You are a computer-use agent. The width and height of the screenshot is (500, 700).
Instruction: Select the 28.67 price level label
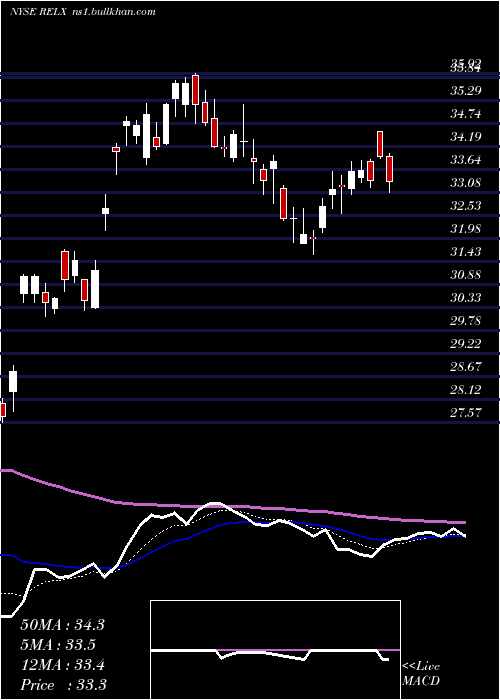coord(466,367)
